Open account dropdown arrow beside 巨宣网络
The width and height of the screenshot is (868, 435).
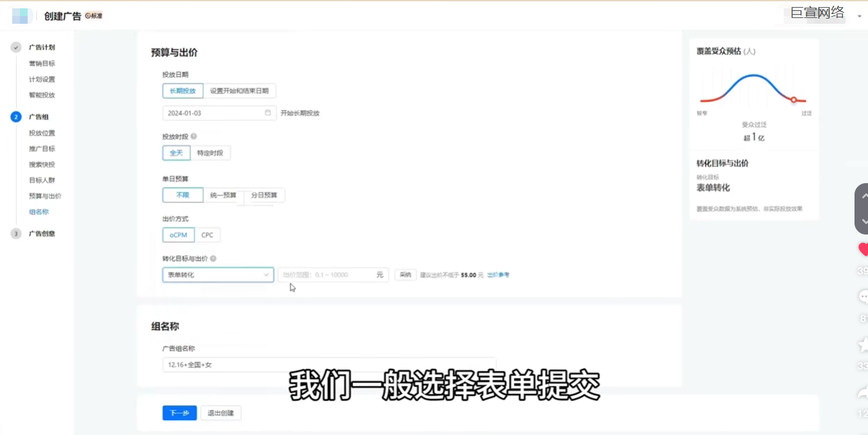coord(860,16)
